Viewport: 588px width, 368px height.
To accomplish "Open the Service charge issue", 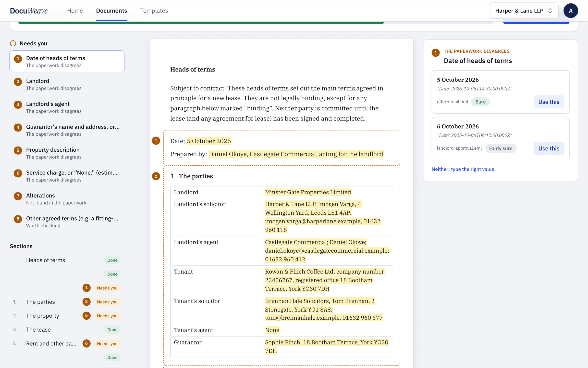I will (x=67, y=176).
